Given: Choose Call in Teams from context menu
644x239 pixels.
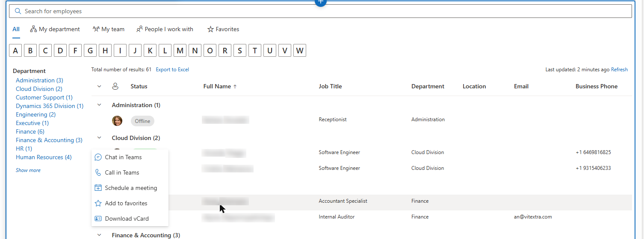Looking at the screenshot, I should [x=130, y=172].
